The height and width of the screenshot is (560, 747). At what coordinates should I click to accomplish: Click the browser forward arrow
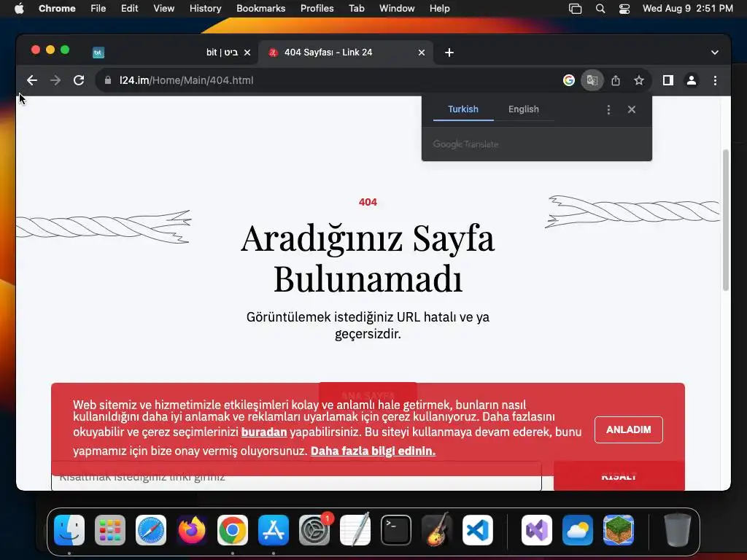tap(55, 80)
